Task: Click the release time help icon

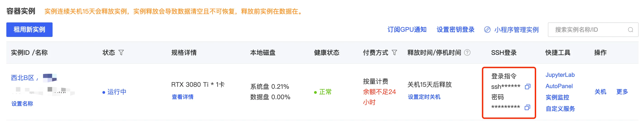Action: (x=467, y=53)
